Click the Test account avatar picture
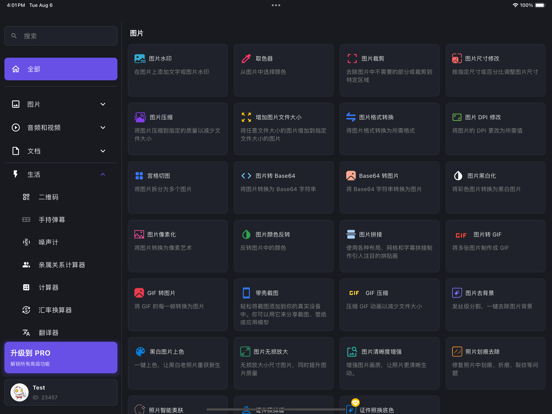The height and width of the screenshot is (414, 552). click(19, 392)
